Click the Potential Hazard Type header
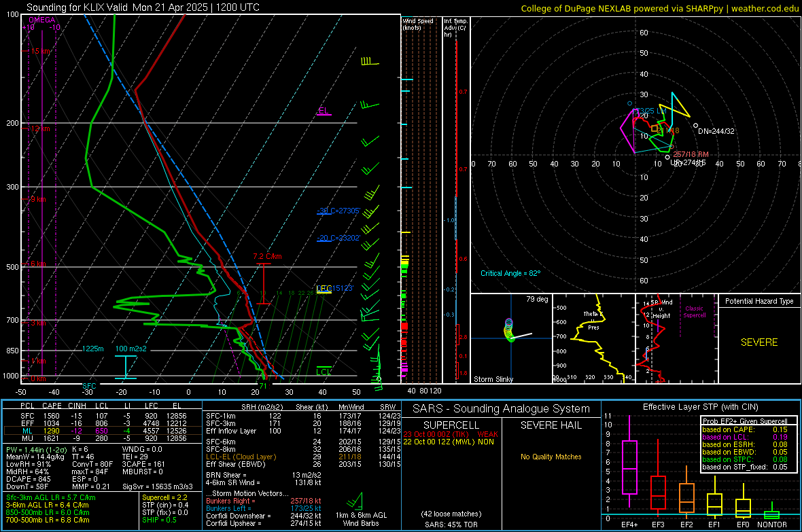The image size is (802, 532). [x=759, y=301]
